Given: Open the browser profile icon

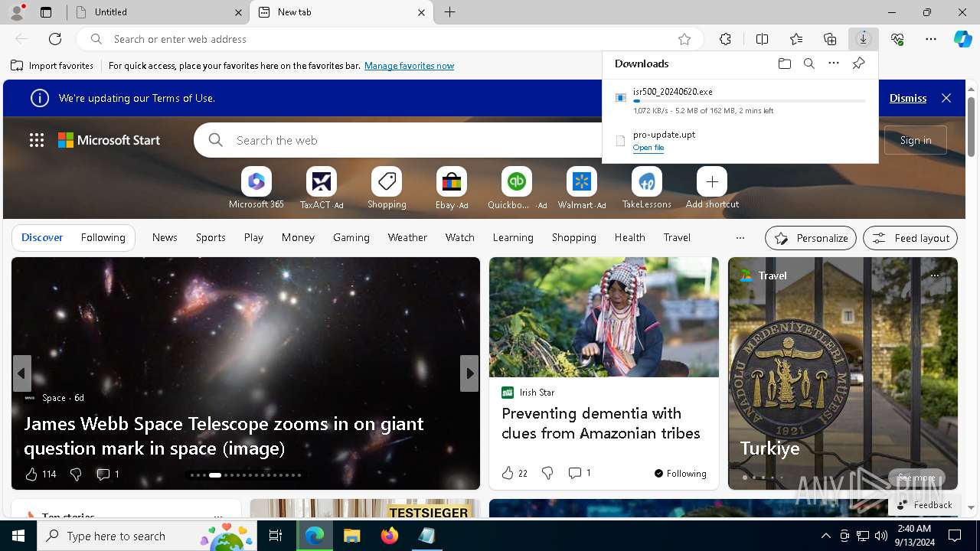Looking at the screenshot, I should (17, 12).
